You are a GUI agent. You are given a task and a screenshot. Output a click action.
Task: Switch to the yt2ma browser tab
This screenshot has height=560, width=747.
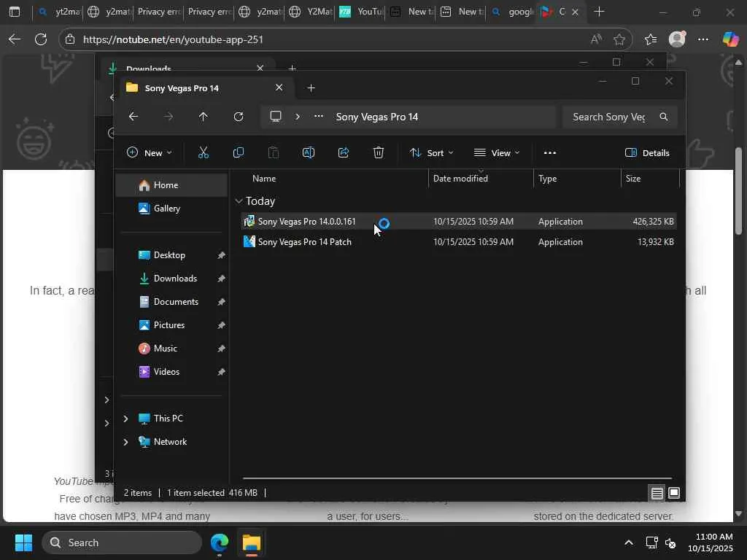(59, 12)
